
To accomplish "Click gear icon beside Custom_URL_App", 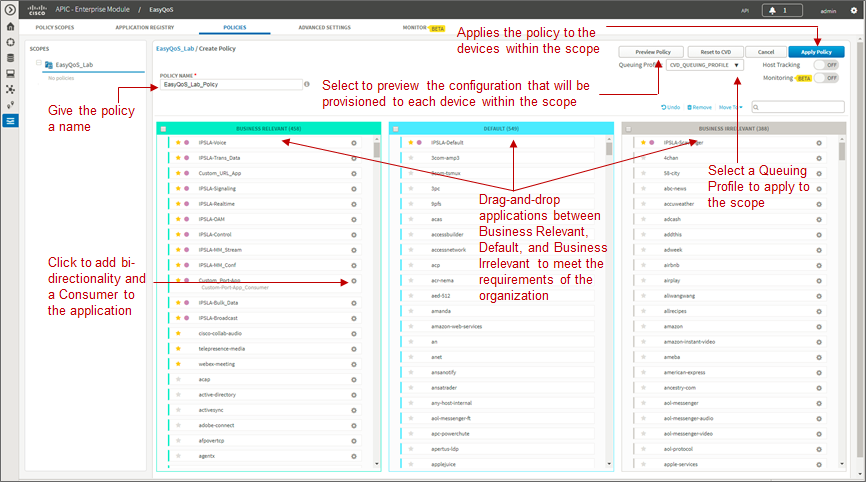I will pos(354,173).
